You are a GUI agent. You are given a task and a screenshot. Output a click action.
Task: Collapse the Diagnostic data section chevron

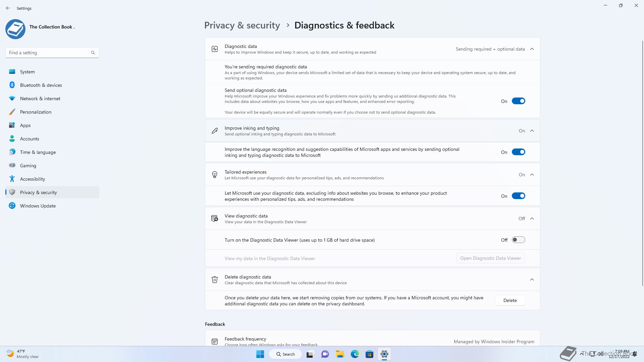(x=532, y=49)
